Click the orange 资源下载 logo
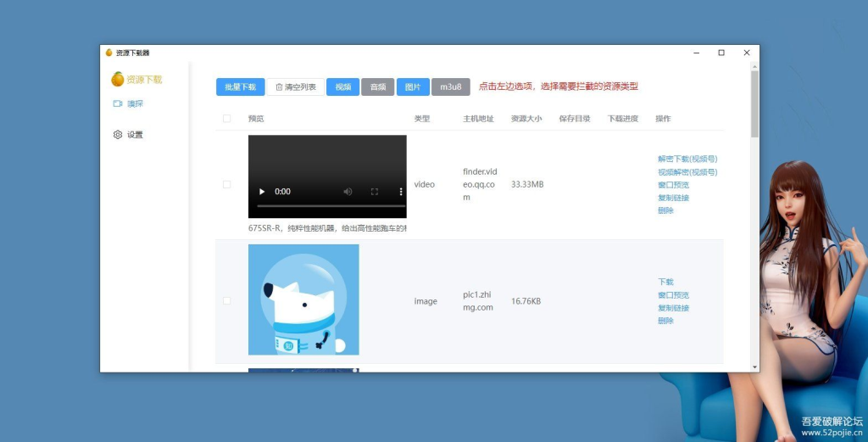868x442 pixels. coord(136,79)
